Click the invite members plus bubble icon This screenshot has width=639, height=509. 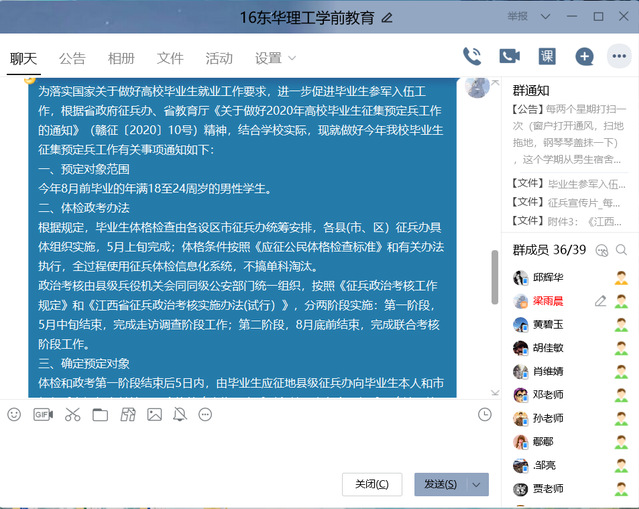click(584, 57)
